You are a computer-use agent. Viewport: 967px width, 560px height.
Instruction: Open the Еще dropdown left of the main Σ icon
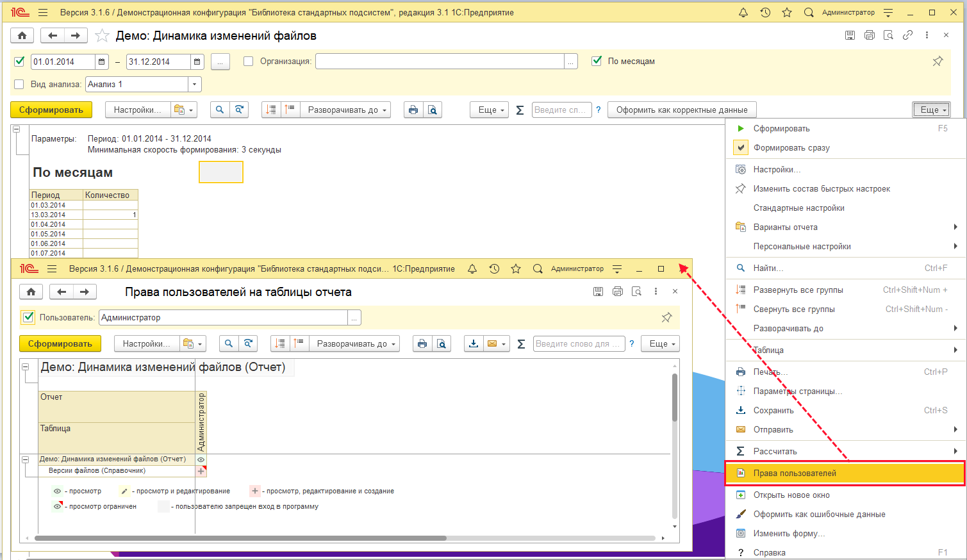[490, 110]
